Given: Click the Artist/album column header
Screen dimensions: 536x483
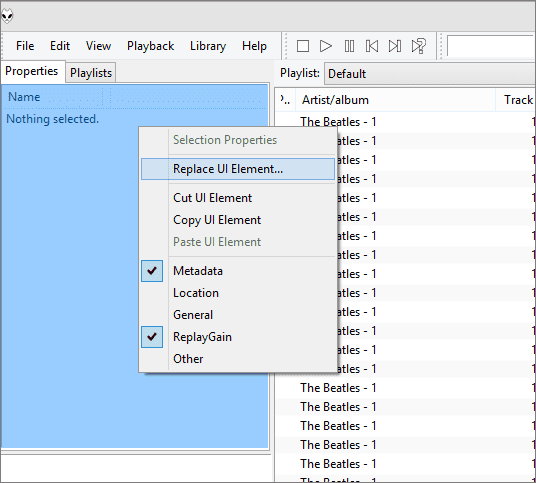Looking at the screenshot, I should pyautogui.click(x=396, y=100).
